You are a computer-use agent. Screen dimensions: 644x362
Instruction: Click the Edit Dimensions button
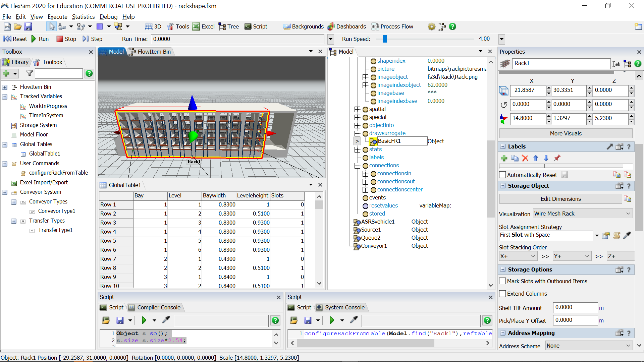coord(560,199)
